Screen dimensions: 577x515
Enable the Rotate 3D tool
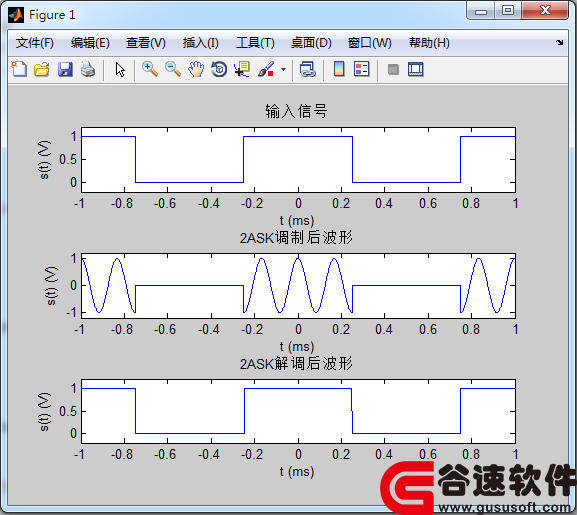219,69
